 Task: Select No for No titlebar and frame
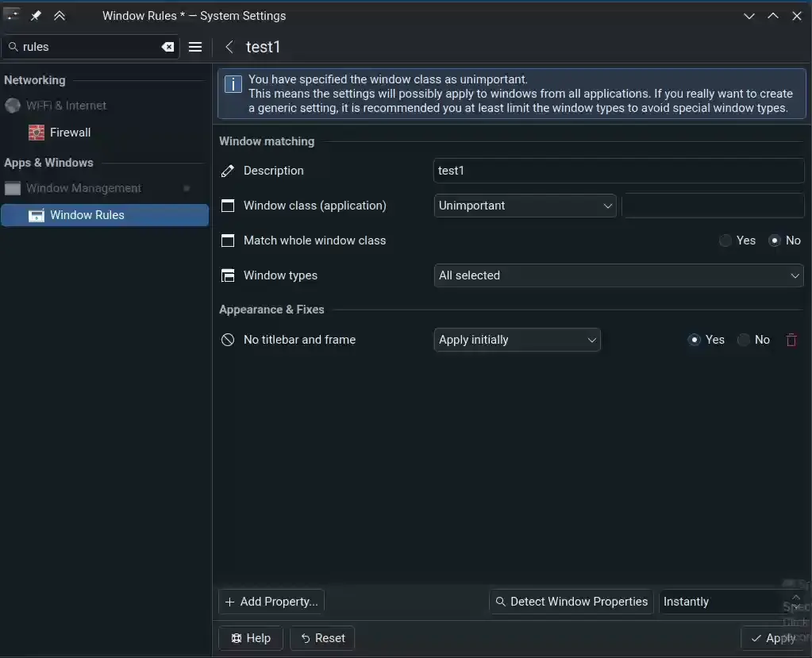tap(753, 340)
